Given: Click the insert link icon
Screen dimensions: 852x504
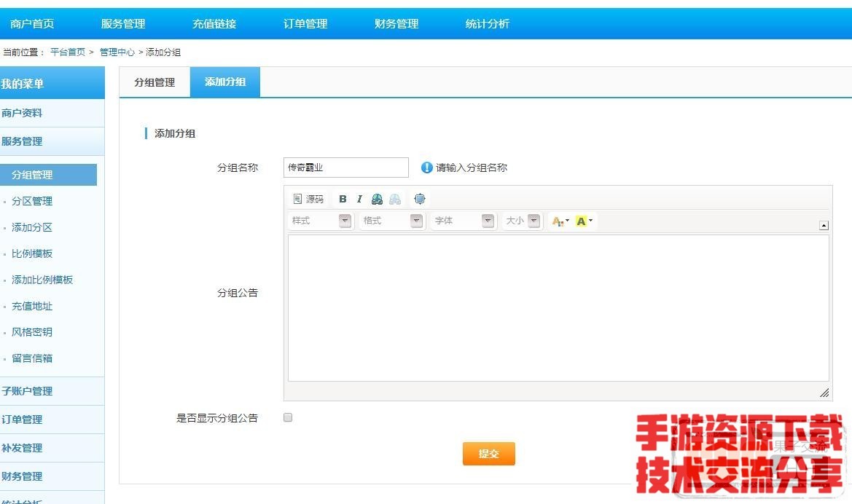Looking at the screenshot, I should (x=377, y=199).
